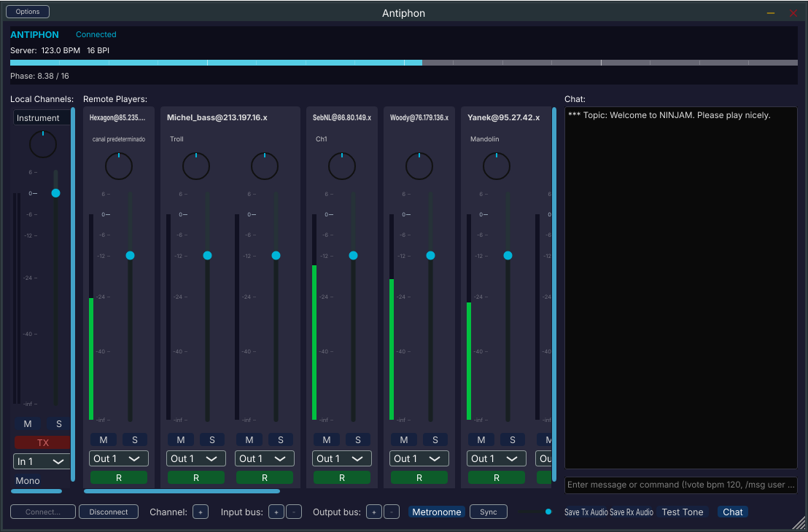Image resolution: width=808 pixels, height=532 pixels.
Task: Toggle the Chat panel button
Action: [x=733, y=512]
